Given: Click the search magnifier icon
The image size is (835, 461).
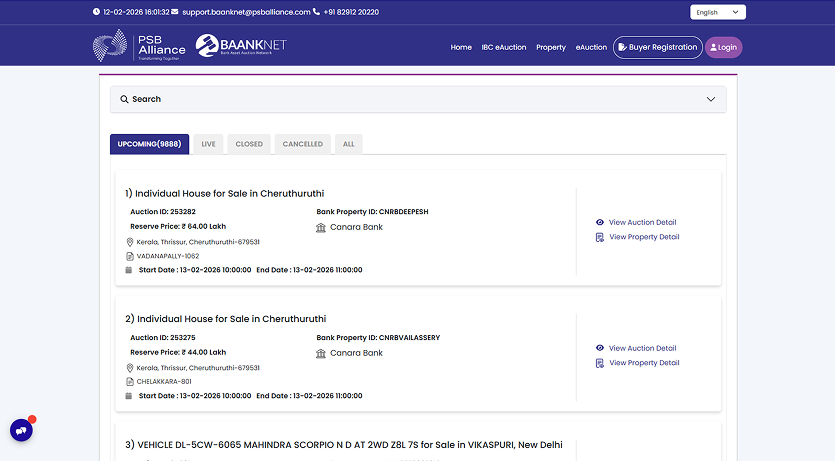Looking at the screenshot, I should (x=124, y=99).
